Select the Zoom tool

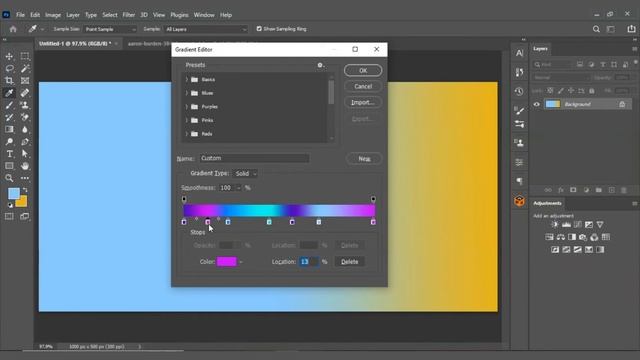pyautogui.click(x=9, y=178)
